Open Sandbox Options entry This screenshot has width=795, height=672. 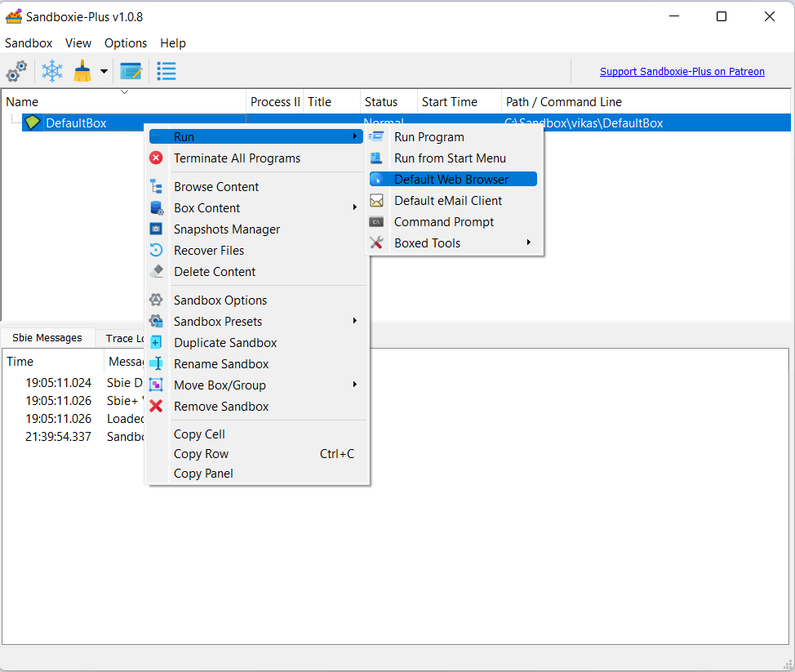coord(256,300)
